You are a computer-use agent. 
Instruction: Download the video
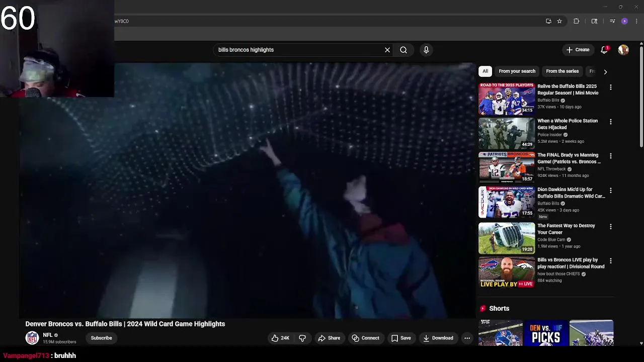click(438, 338)
